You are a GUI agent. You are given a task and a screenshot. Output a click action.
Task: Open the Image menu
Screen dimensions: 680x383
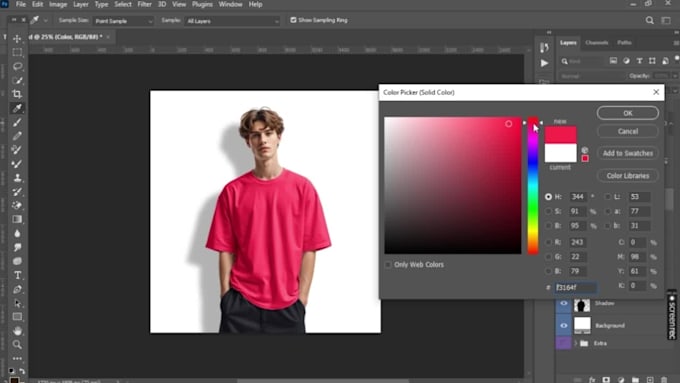pos(58,4)
